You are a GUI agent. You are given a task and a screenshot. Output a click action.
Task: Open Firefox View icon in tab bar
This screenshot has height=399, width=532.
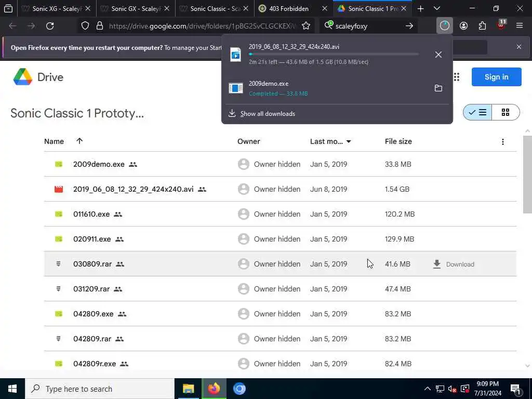(x=8, y=8)
